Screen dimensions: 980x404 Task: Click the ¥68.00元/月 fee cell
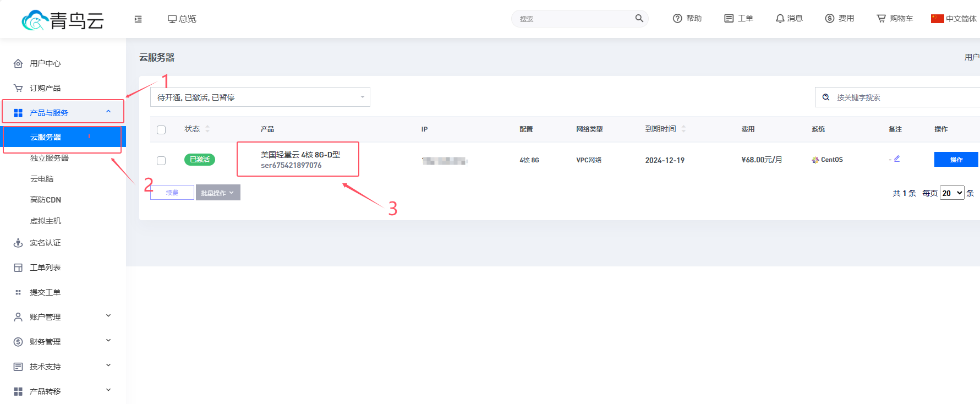tap(762, 160)
